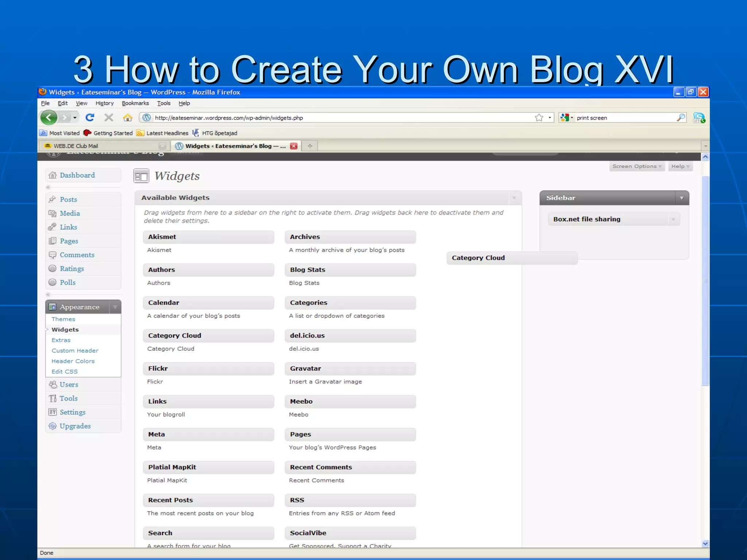Click the HTG õpetajad bookmark
The image size is (747, 560).
click(x=215, y=133)
